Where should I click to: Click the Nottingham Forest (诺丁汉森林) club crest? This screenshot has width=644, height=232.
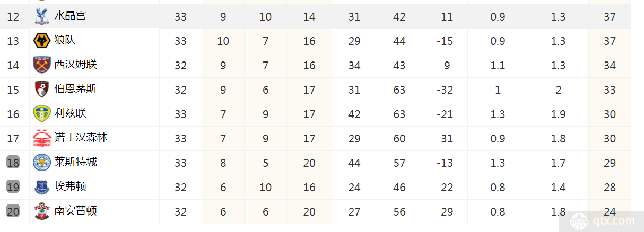point(41,138)
